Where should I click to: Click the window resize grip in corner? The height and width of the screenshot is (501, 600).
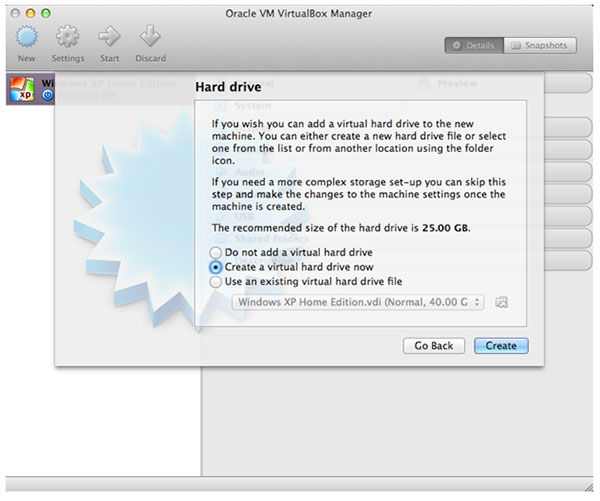(x=588, y=487)
